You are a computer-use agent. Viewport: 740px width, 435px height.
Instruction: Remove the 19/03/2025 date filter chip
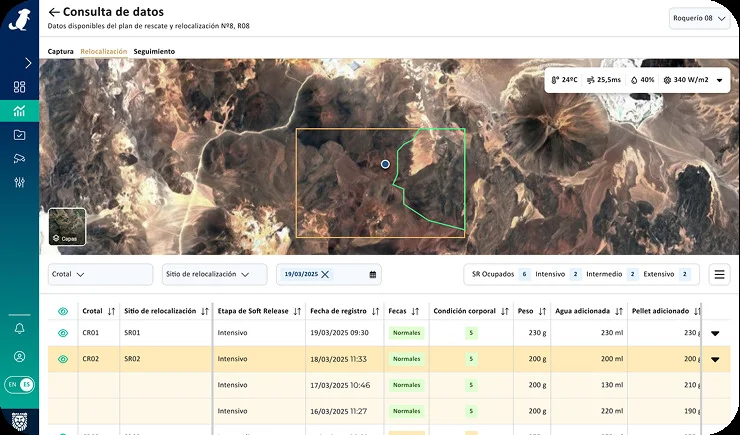(325, 274)
